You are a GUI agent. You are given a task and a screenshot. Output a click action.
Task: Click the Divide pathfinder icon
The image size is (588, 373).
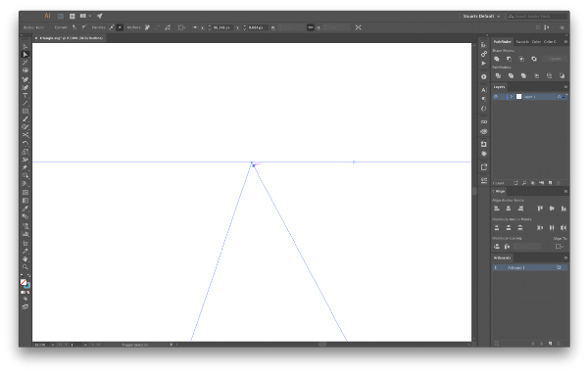(x=498, y=75)
